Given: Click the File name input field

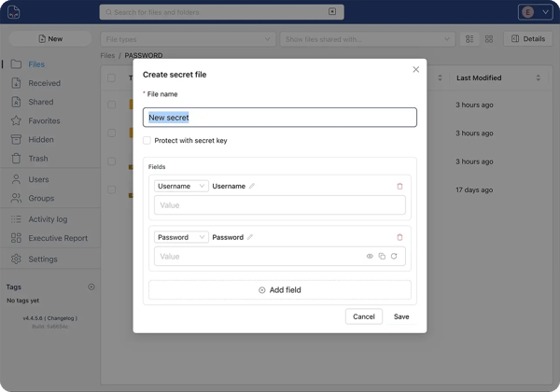Looking at the screenshot, I should (280, 118).
